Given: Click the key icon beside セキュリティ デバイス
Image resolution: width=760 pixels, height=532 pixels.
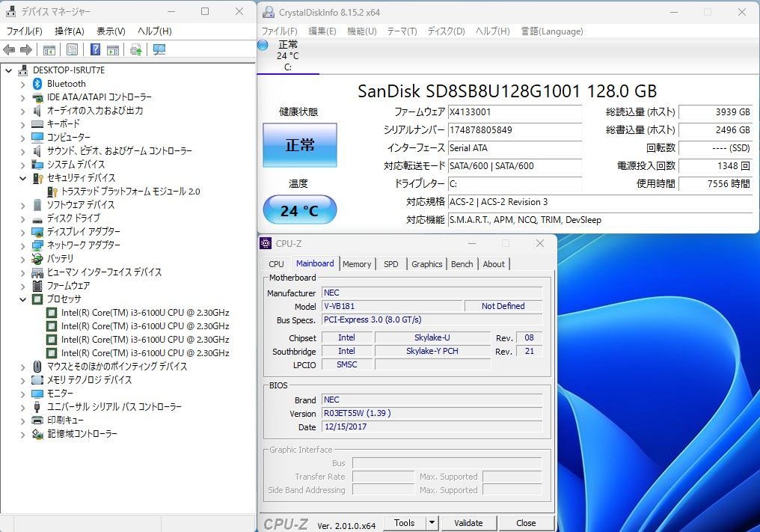Looking at the screenshot, I should click(37, 178).
